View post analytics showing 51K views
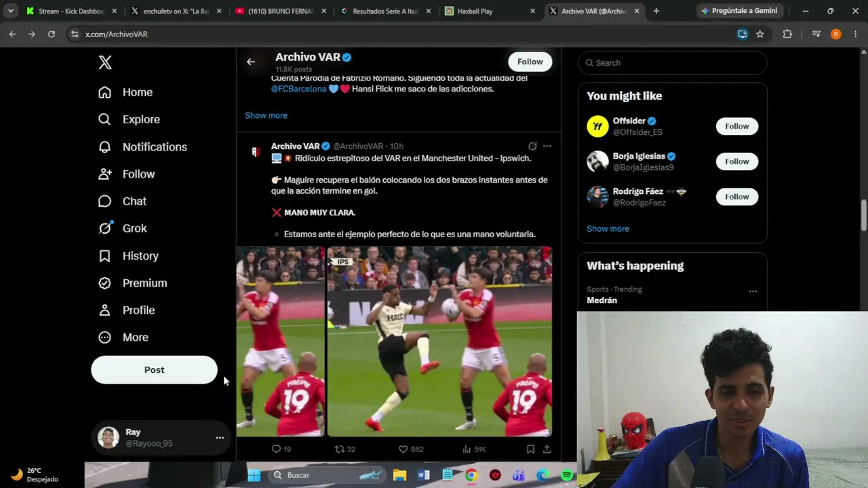This screenshot has height=488, width=868. click(x=474, y=449)
